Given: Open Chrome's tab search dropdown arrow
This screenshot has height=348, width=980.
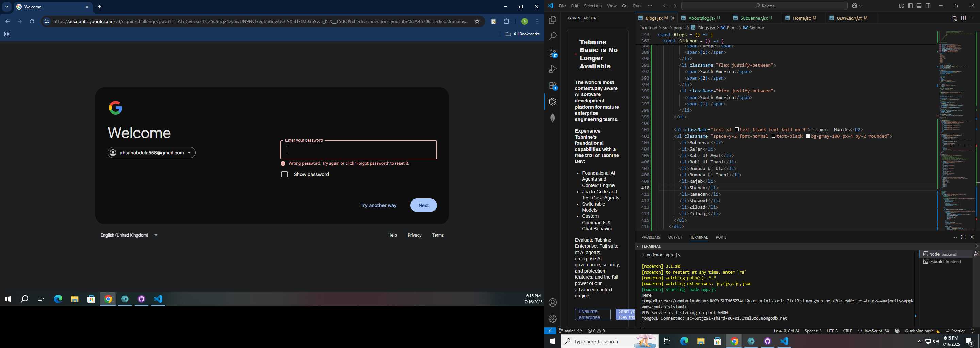Looking at the screenshot, I should pyautogui.click(x=6, y=7).
